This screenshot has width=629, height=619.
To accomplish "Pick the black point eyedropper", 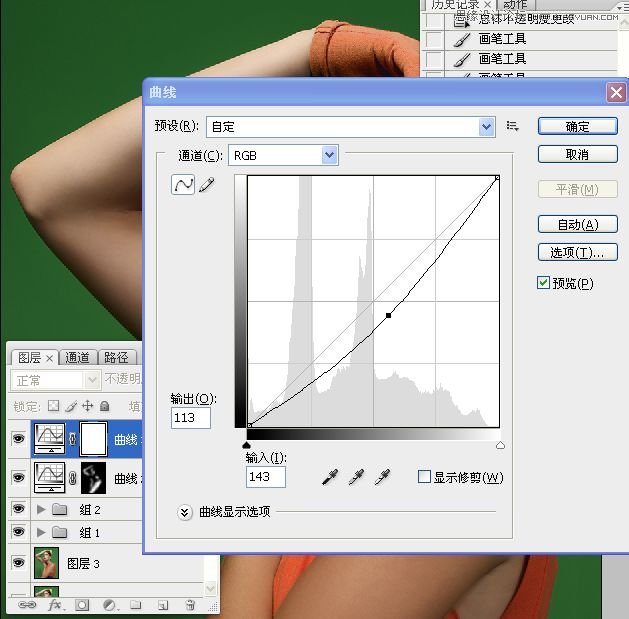I will (330, 477).
